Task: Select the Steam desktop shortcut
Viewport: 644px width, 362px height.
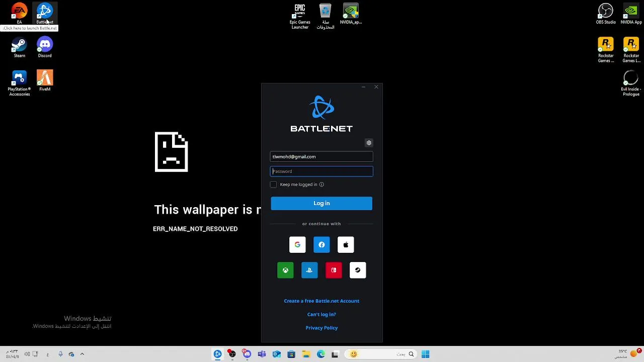Action: (x=19, y=47)
